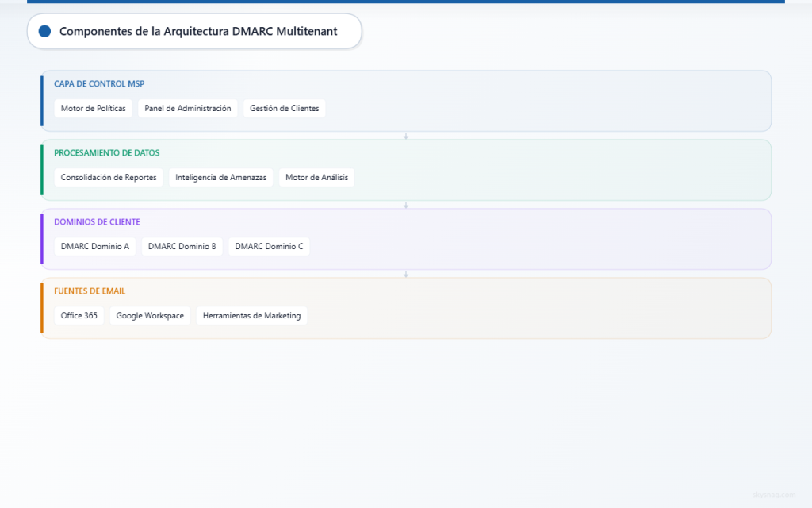The width and height of the screenshot is (812, 508).
Task: Select the Panel de Administración component
Action: click(187, 108)
